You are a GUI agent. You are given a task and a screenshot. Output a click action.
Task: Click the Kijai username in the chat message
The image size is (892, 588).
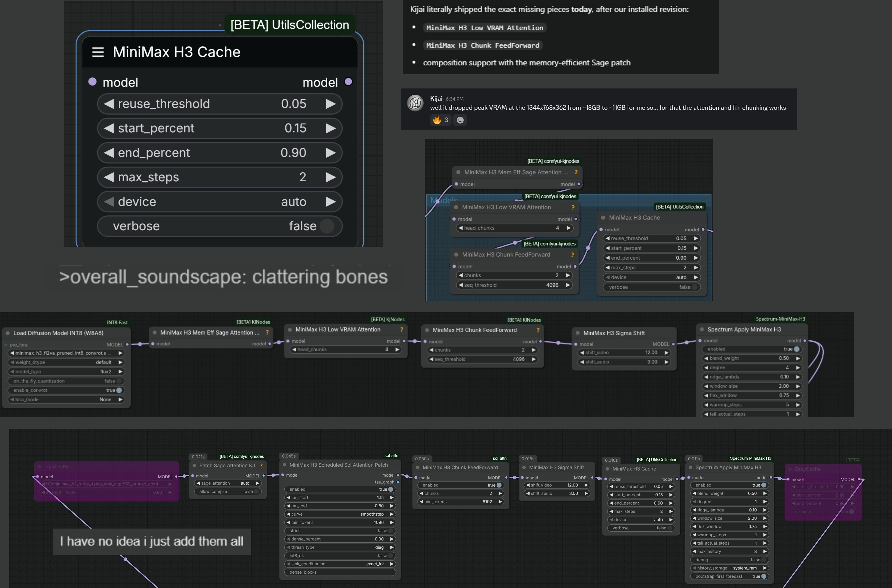[x=436, y=99]
